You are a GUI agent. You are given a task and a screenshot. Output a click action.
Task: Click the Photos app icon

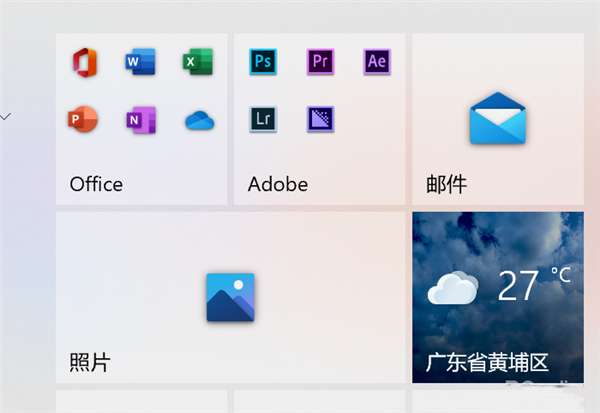(x=230, y=297)
